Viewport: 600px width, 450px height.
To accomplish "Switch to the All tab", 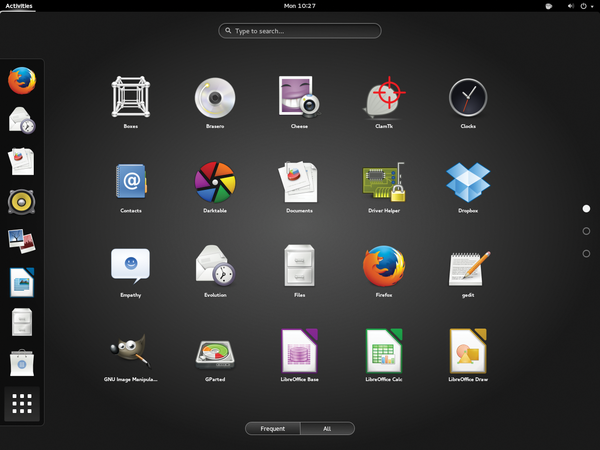I will (327, 429).
